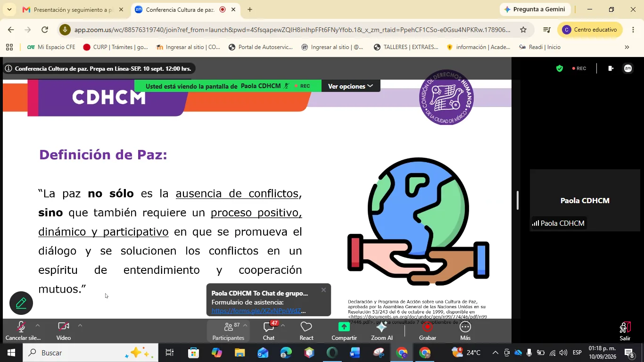This screenshot has width=644, height=362.
Task: Click the green Compartir share screen icon
Action: (344, 327)
